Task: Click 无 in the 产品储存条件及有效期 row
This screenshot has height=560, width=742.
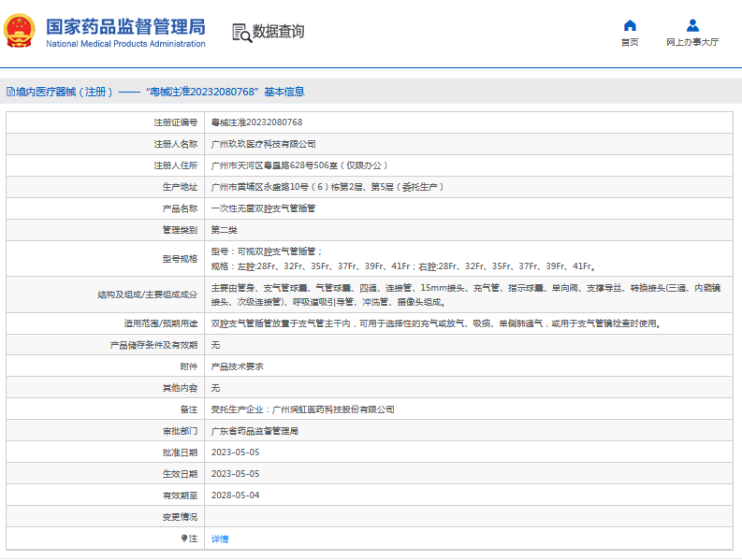Action: click(x=215, y=345)
